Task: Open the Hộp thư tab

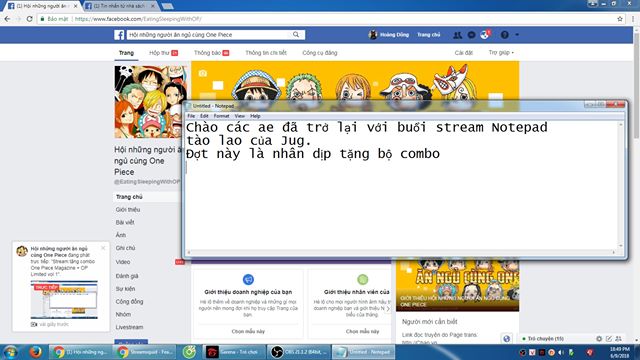Action: pos(163,53)
